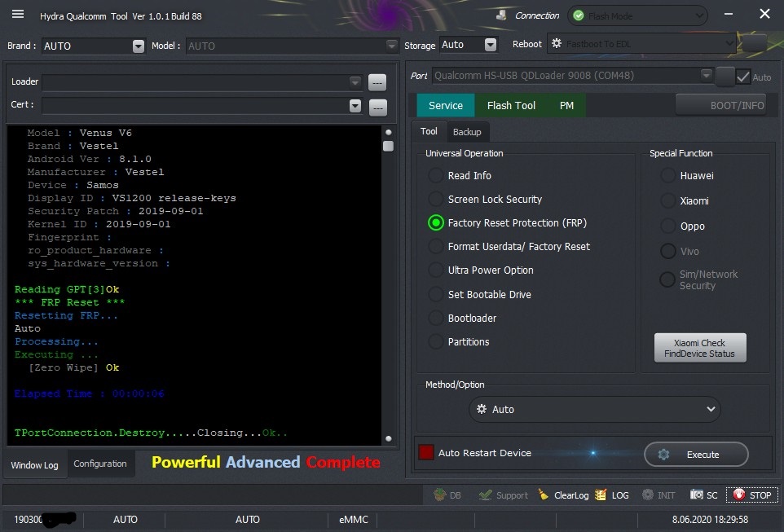Click the Loader path input field
The width and height of the screenshot is (784, 532).
[196, 82]
